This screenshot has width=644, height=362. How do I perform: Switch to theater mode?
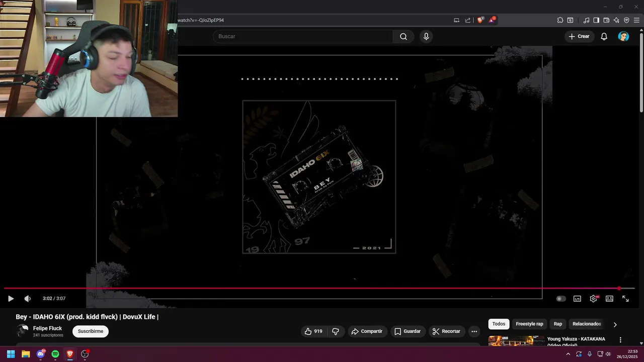coord(609,299)
